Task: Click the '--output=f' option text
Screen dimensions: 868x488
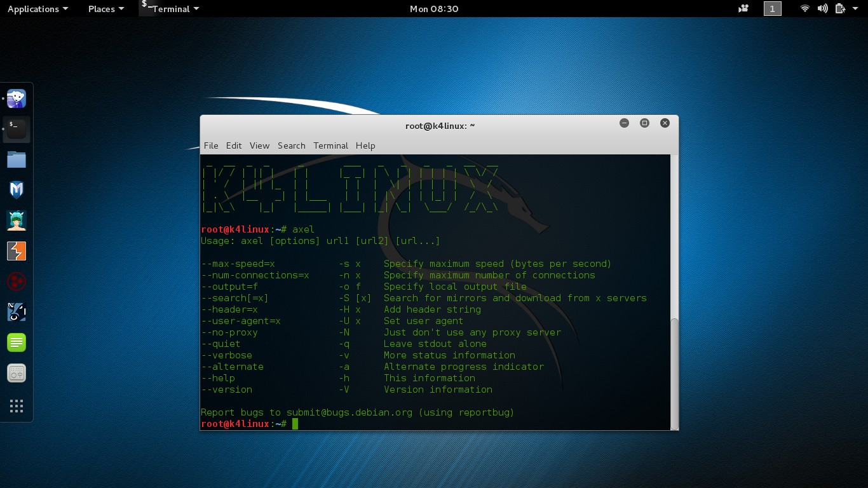Action: click(x=229, y=287)
